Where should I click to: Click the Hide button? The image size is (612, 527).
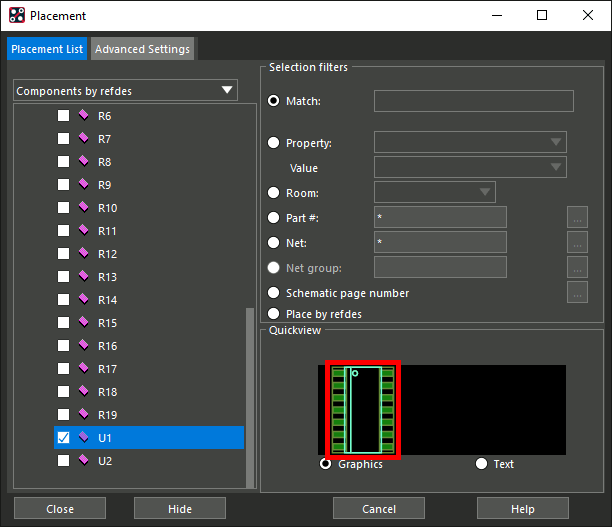(x=180, y=508)
